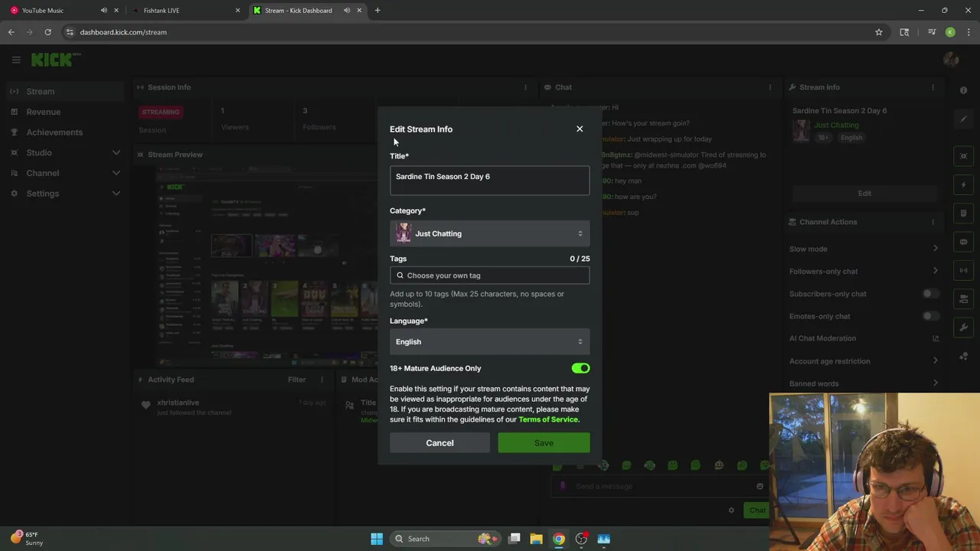The height and width of the screenshot is (551, 980).
Task: Expand Account age restriction settings
Action: coord(864,361)
